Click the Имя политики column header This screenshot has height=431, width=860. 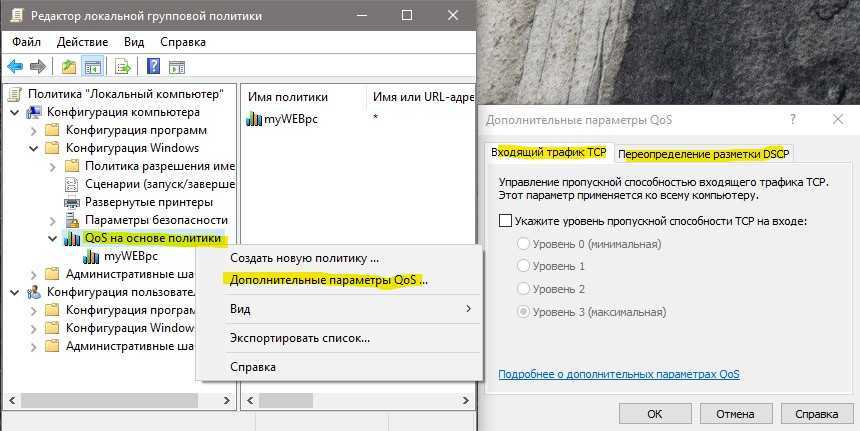(289, 97)
